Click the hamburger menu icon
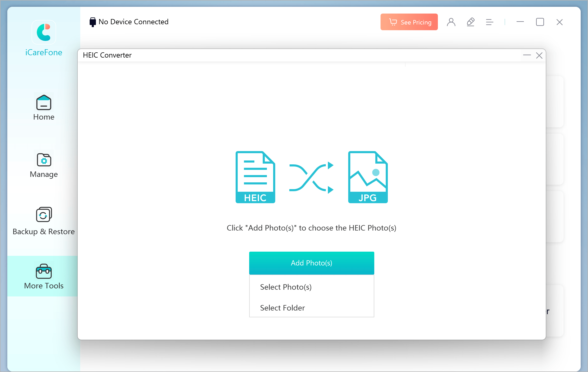588x372 pixels. coord(489,22)
